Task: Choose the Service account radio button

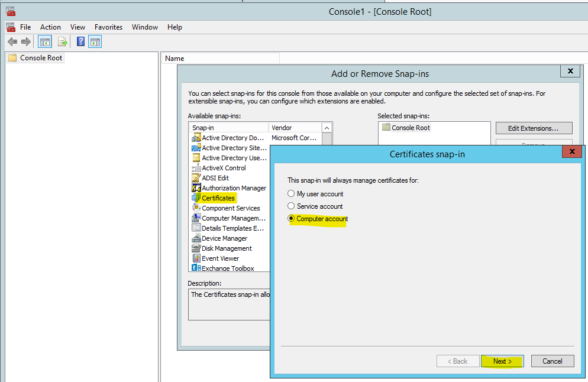Action: coord(290,206)
